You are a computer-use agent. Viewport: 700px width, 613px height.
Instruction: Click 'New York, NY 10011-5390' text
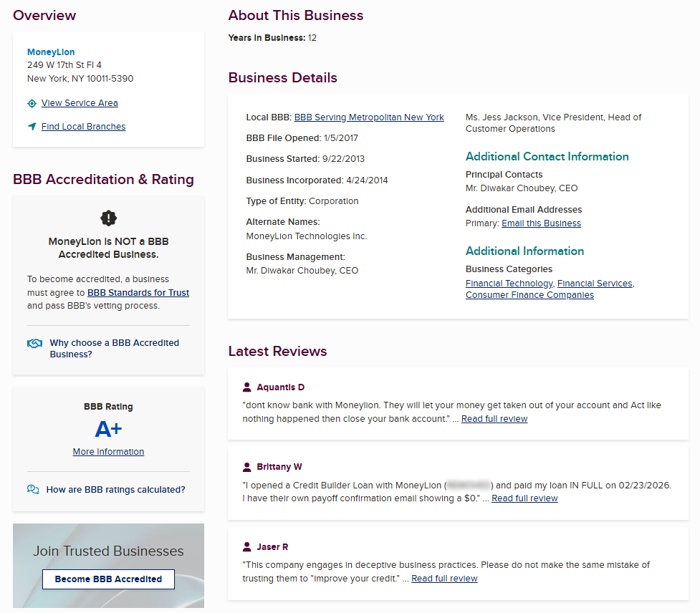(80, 79)
